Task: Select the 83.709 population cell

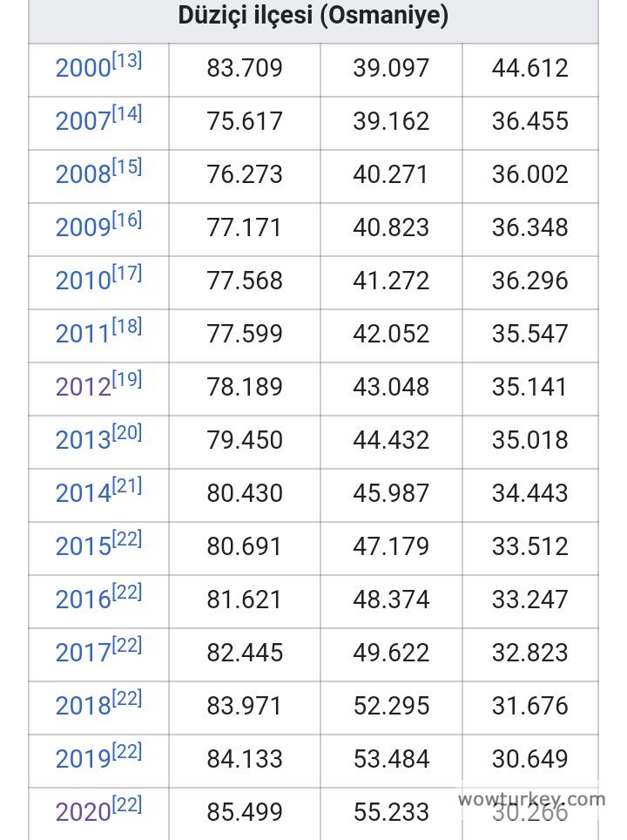Action: tap(245, 68)
